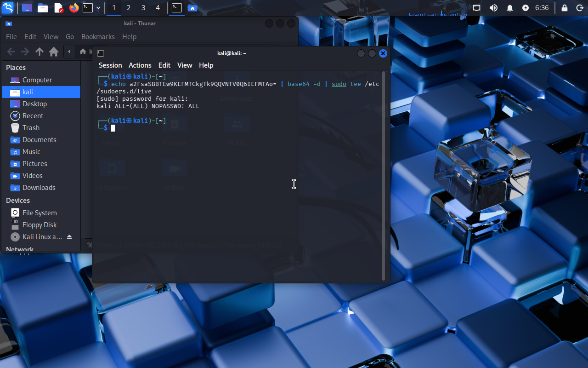Click the lock screen icon

coord(565,8)
